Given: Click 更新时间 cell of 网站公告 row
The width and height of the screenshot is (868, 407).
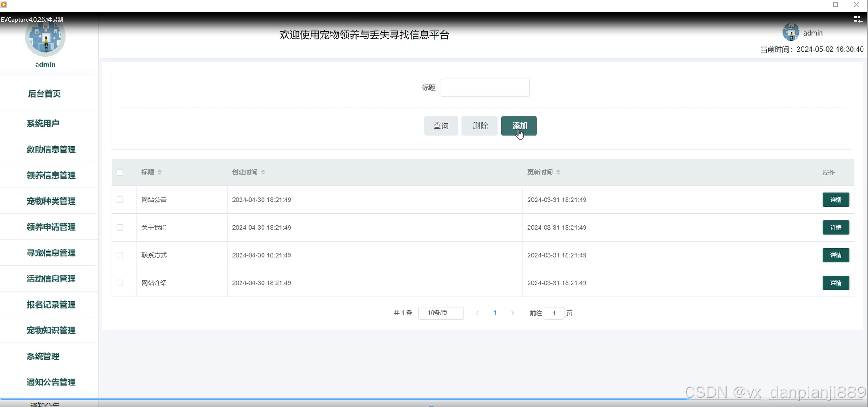Looking at the screenshot, I should pyautogui.click(x=557, y=200).
